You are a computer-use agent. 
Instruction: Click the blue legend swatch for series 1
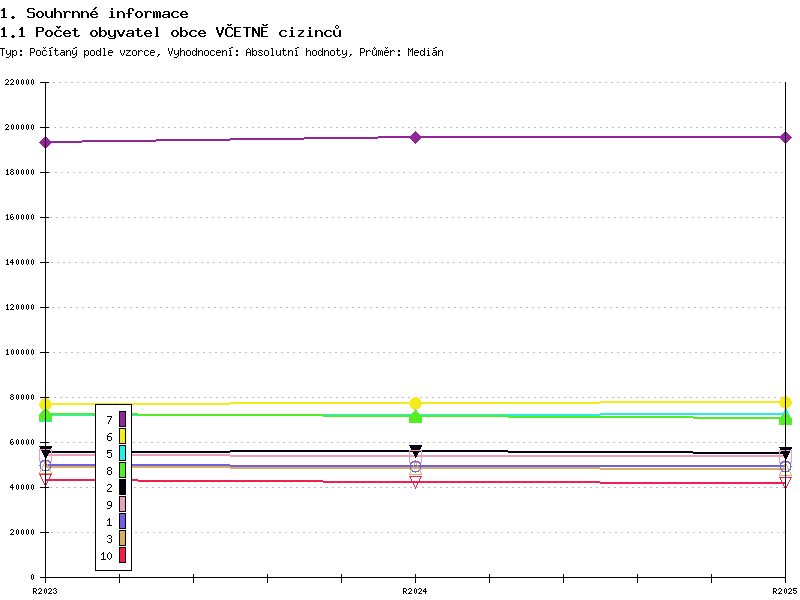pyautogui.click(x=122, y=521)
